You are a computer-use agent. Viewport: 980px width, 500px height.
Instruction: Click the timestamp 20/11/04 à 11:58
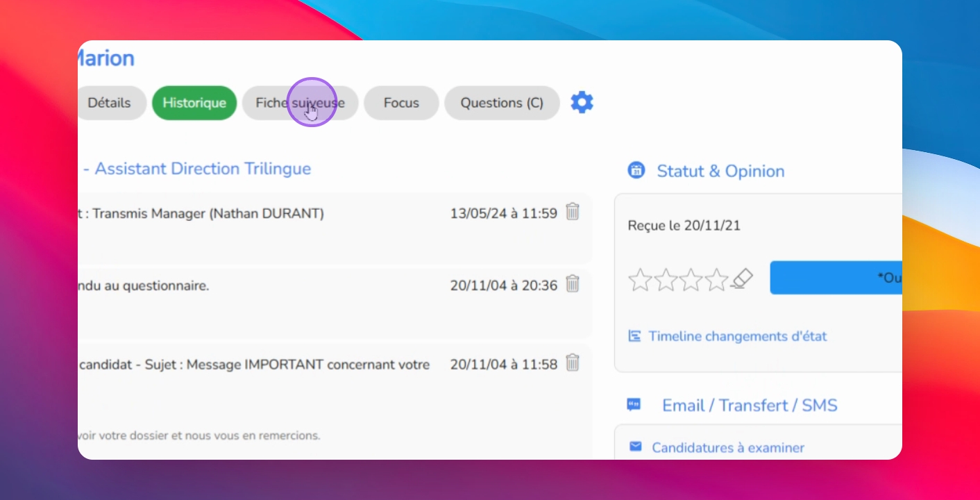pos(504,365)
